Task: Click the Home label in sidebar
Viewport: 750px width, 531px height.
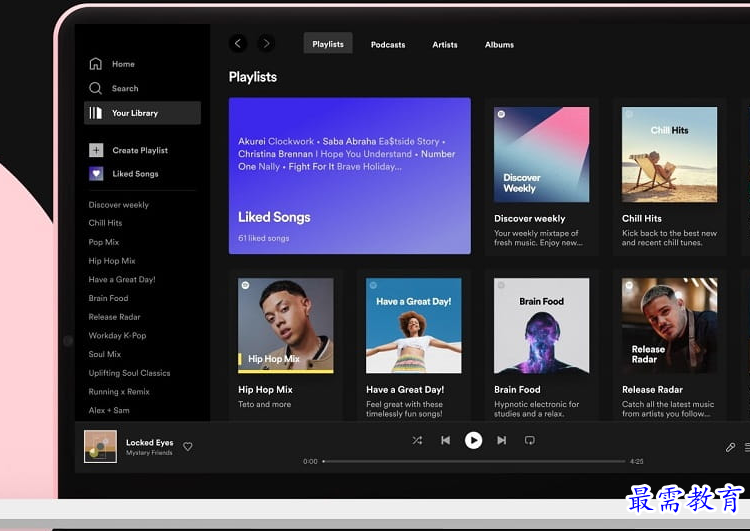Action: (123, 64)
